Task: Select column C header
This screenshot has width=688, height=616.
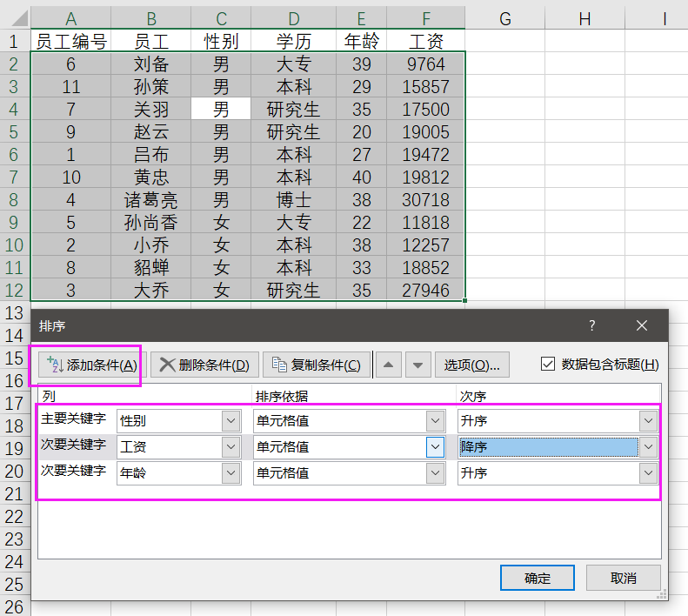Action: point(221,18)
